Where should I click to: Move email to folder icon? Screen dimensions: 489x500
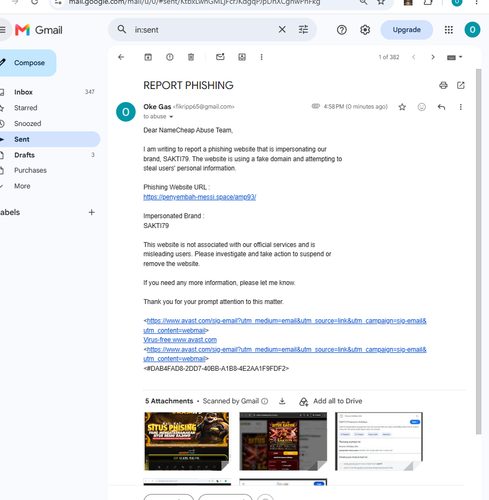242,57
